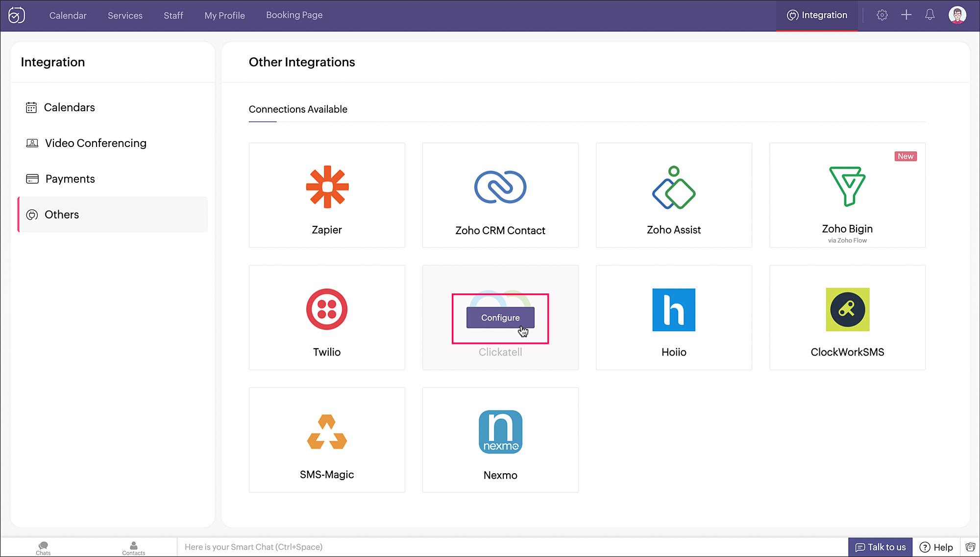
Task: Focus the Smart Chat input field
Action: [x=512, y=547]
